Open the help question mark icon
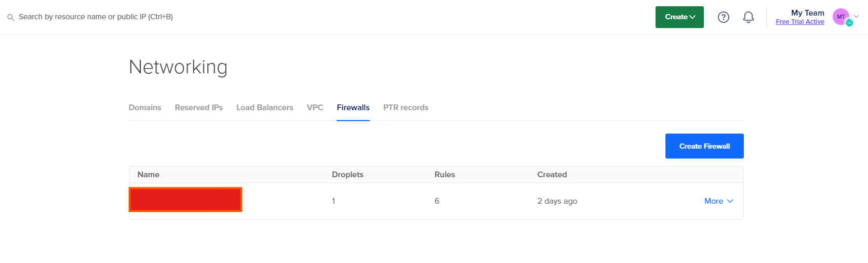 [723, 17]
